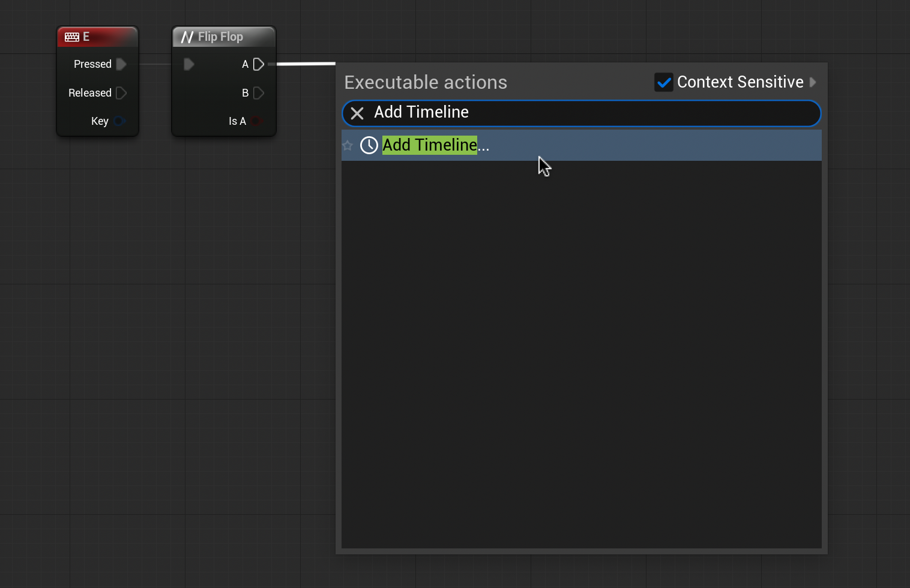
Task: Click the Is A boolean pin
Action: (256, 121)
